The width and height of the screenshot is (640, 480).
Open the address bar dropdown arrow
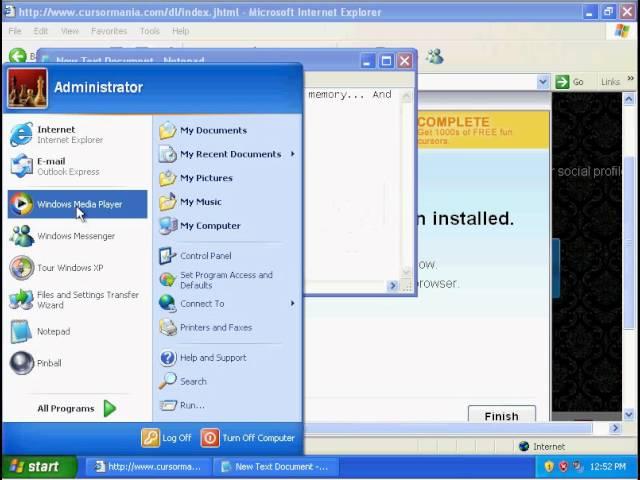coord(542,82)
